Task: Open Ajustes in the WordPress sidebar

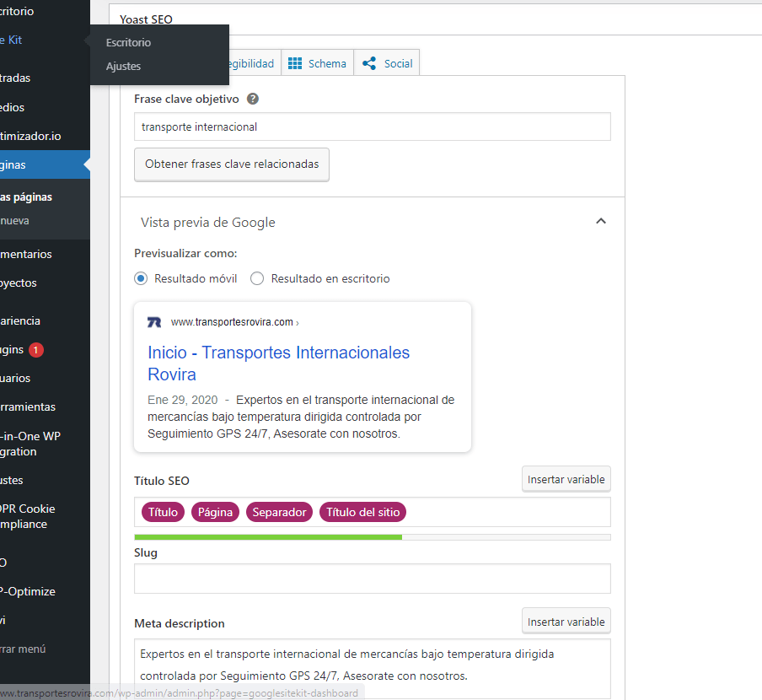Action: point(45,480)
